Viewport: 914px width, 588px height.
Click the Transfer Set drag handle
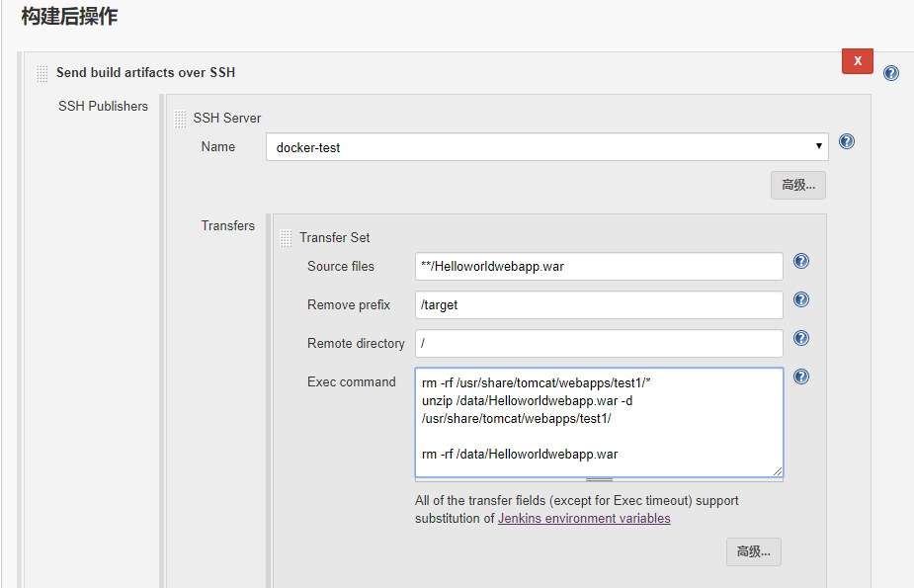287,238
